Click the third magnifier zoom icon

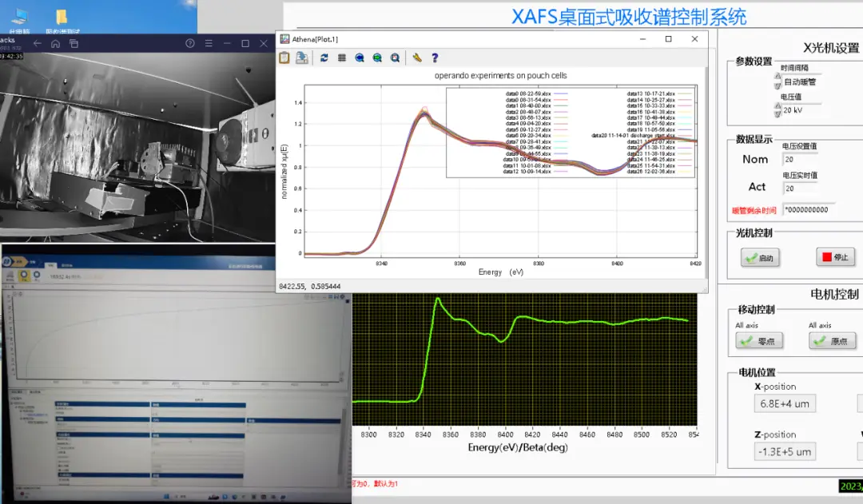tap(395, 58)
